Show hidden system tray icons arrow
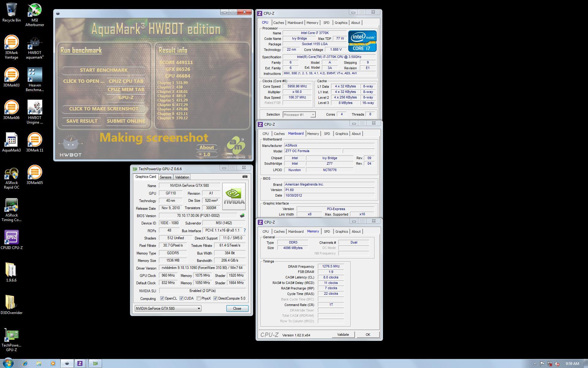Viewport: 588px width, 368px height. coord(535,364)
